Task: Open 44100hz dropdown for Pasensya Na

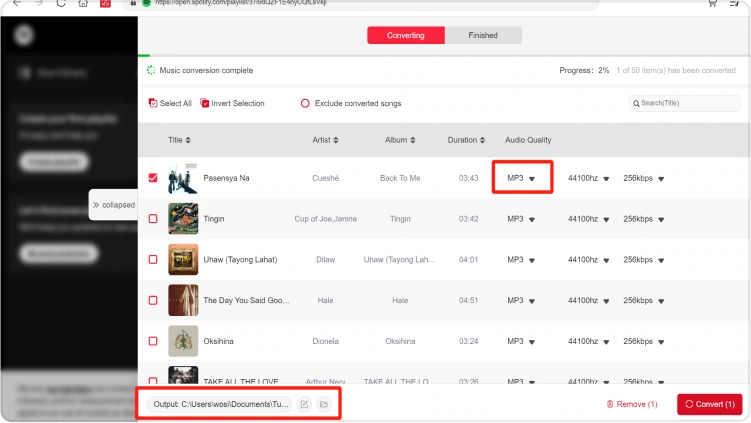Action: point(588,178)
